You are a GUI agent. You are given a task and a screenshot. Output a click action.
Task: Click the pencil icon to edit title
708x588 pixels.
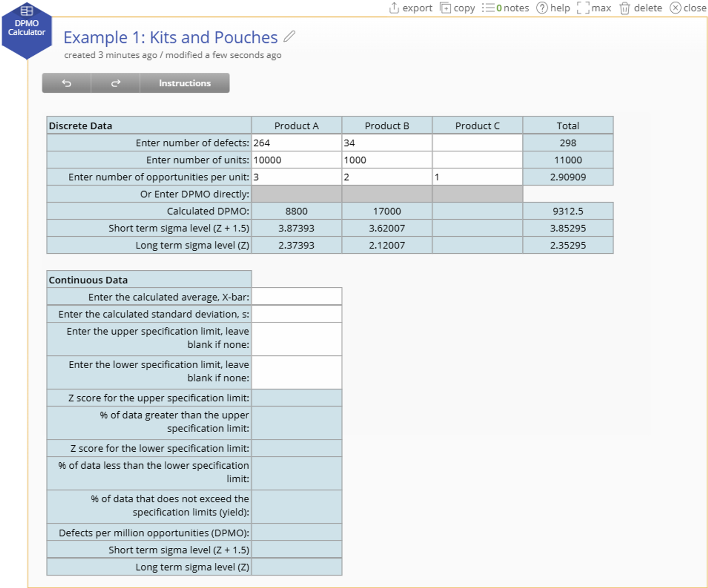289,37
